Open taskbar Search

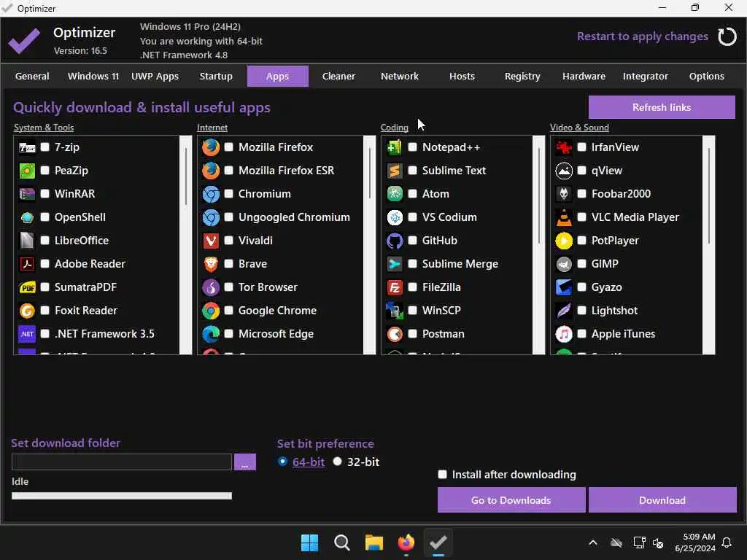point(341,542)
